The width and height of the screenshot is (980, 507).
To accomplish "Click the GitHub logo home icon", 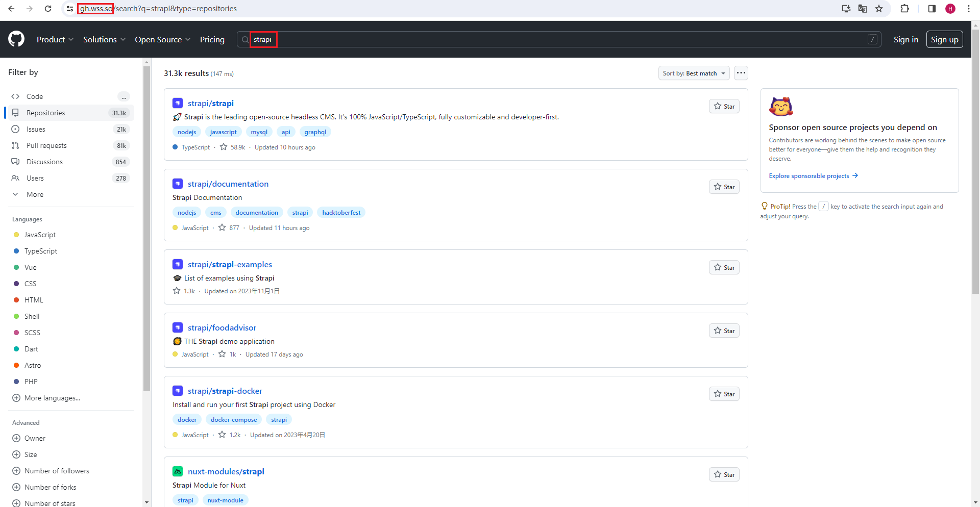I will 16,39.
